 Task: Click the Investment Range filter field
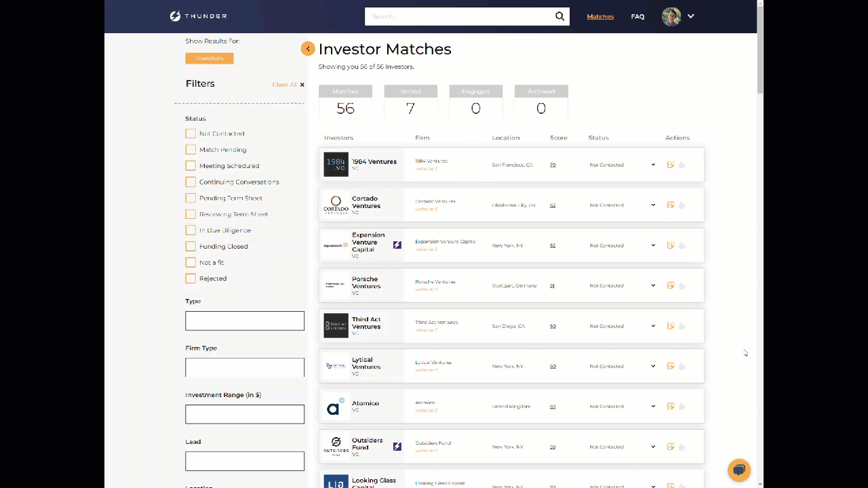[x=245, y=414]
